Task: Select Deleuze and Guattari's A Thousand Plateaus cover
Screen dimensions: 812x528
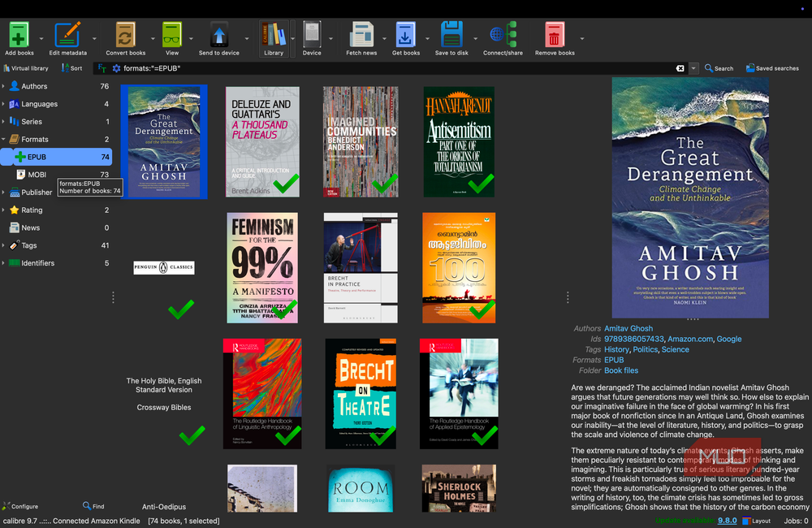Action: point(262,141)
